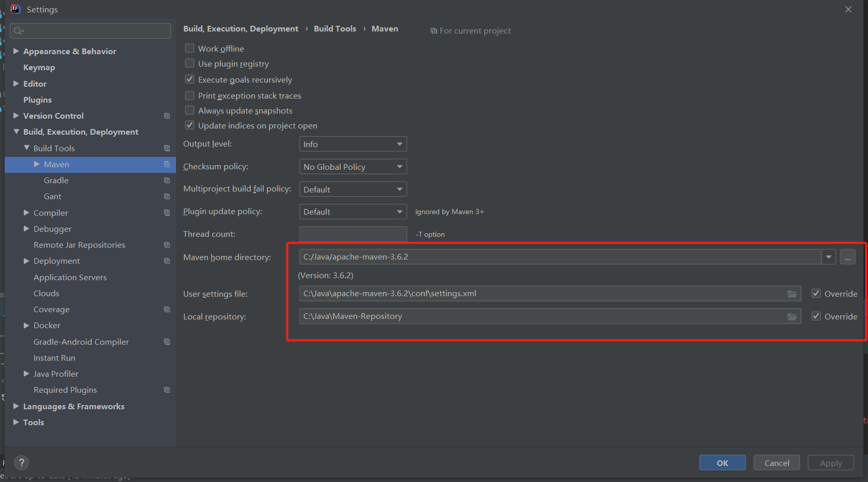The image size is (868, 482).
Task: Open Clouds settings page
Action: 46,293
